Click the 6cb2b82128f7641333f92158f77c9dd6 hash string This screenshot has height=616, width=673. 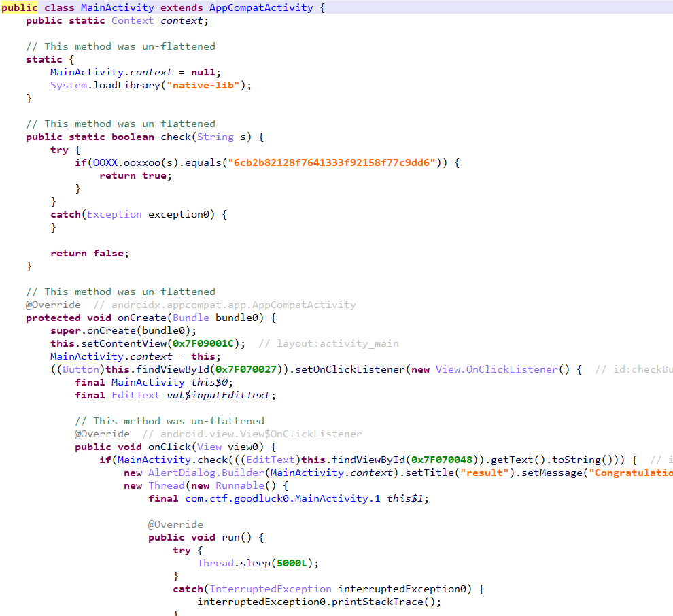pos(332,162)
